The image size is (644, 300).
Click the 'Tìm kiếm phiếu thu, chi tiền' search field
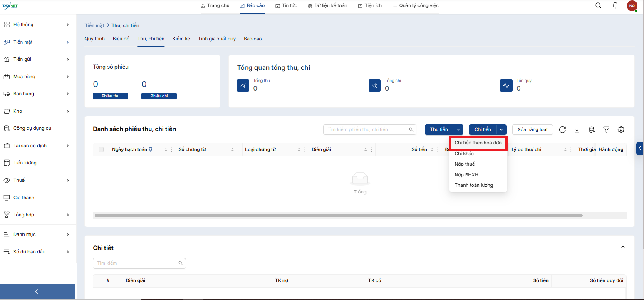click(364, 130)
